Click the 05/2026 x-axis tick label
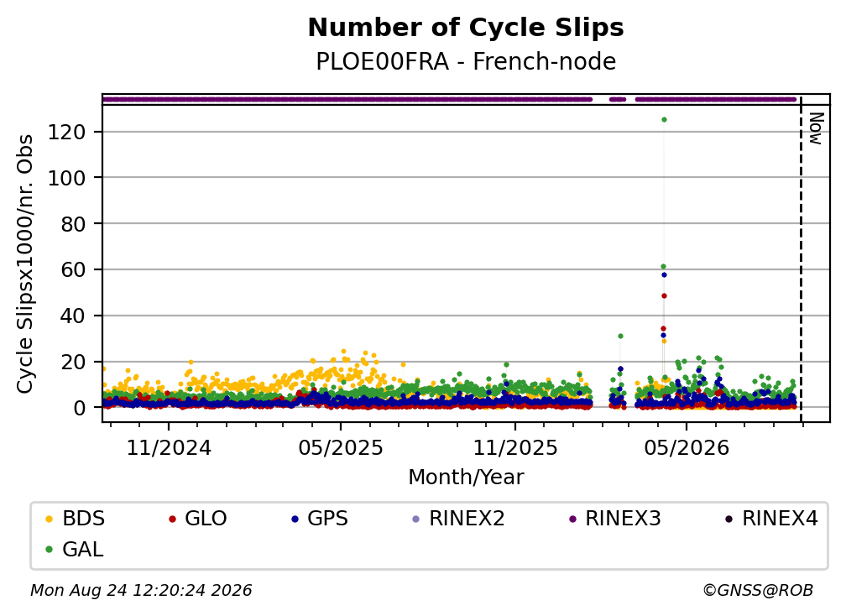 (x=687, y=447)
